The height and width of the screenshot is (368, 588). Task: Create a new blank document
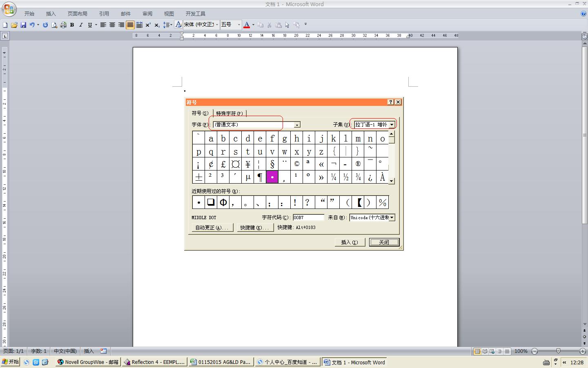pos(5,25)
